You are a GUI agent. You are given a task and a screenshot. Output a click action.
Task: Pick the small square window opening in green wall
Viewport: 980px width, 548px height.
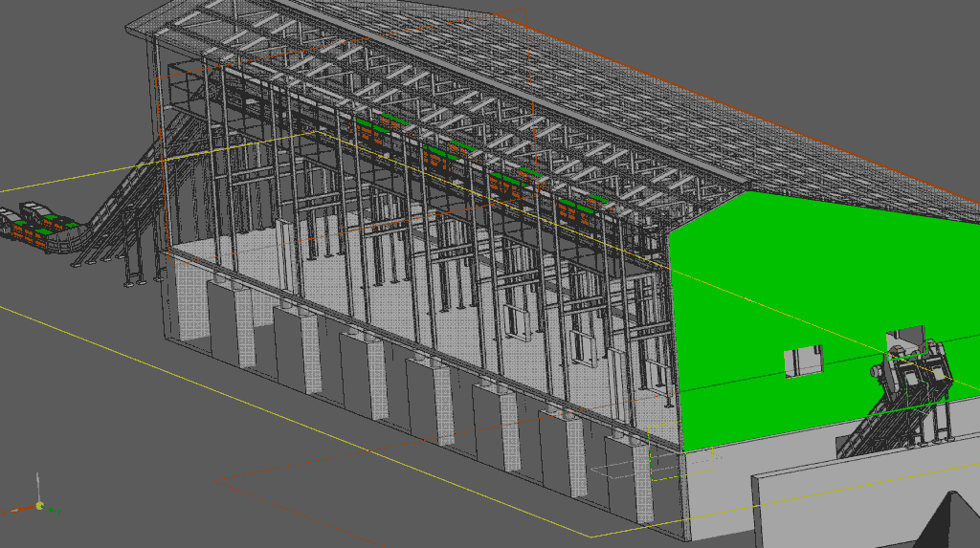(804, 361)
